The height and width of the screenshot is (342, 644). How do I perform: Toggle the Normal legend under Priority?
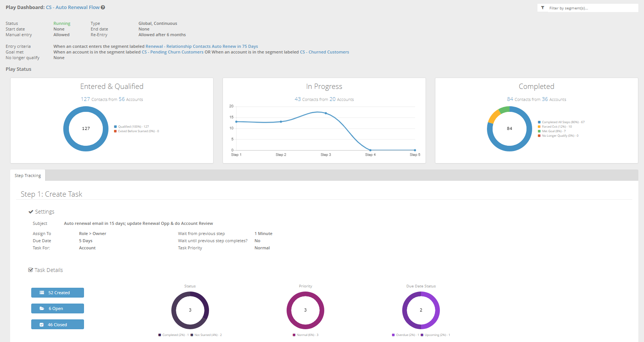(305, 335)
